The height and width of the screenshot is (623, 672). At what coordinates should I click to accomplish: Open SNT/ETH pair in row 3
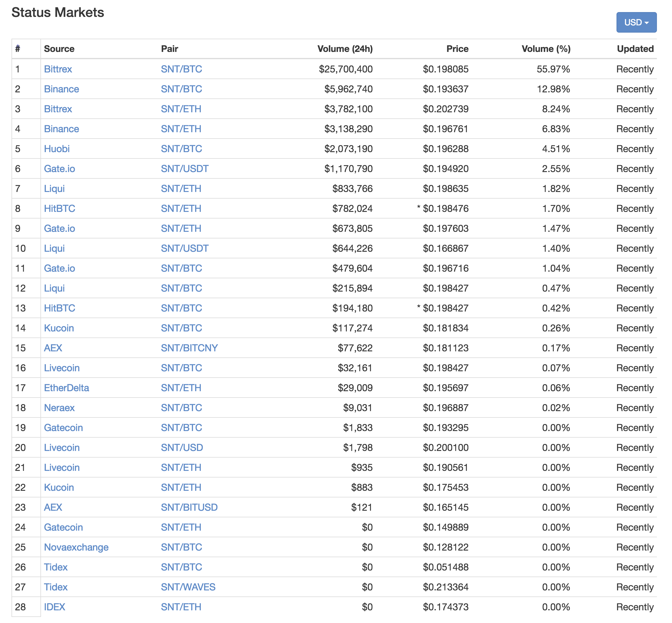pyautogui.click(x=181, y=109)
